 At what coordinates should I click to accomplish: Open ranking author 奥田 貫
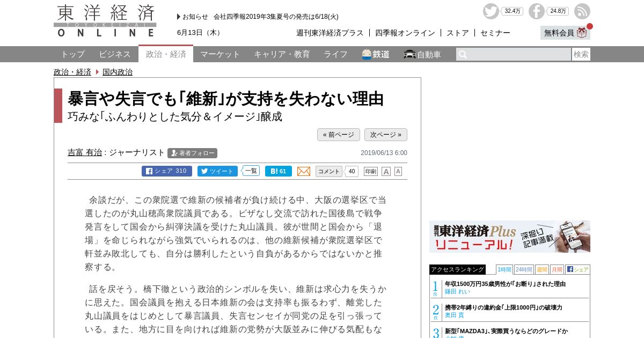pos(455,315)
